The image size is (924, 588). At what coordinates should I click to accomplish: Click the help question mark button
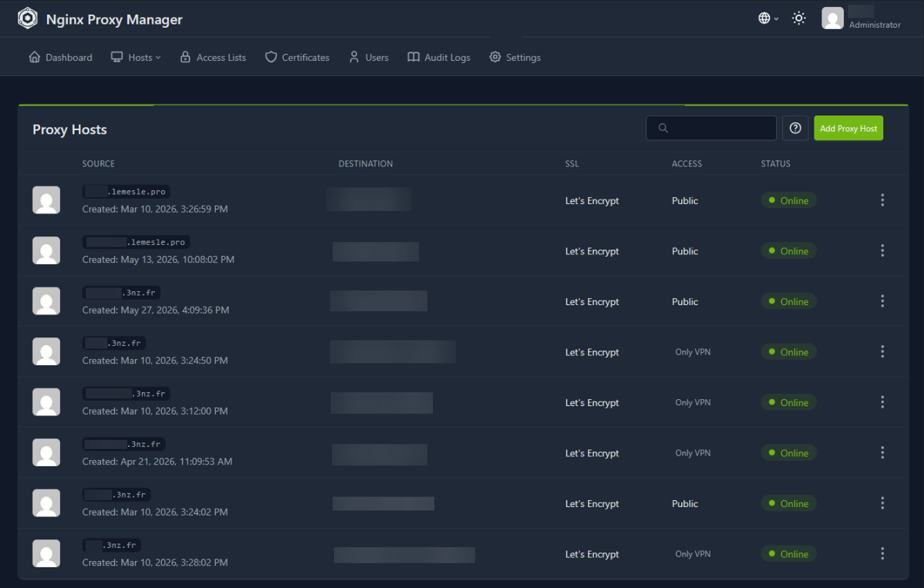pos(795,128)
